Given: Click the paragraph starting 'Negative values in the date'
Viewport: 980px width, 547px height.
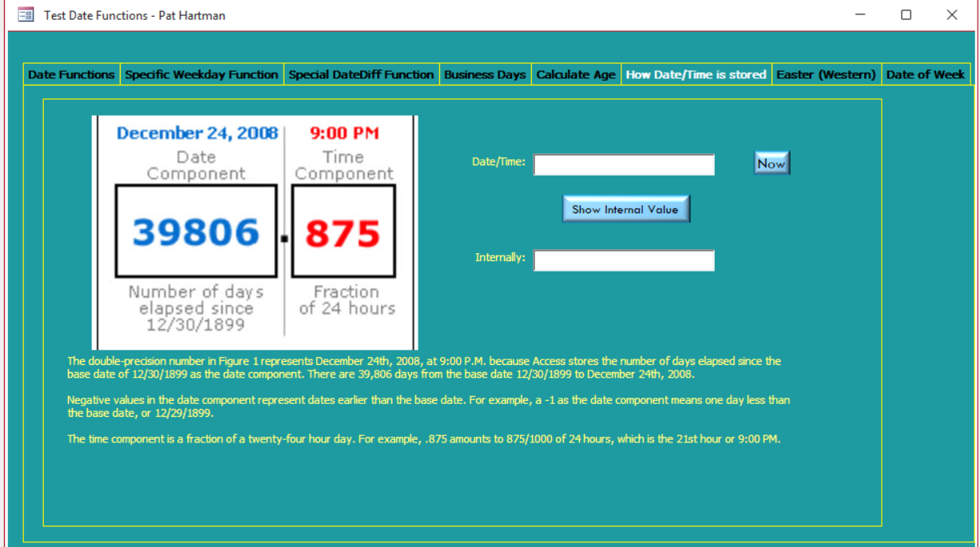Looking at the screenshot, I should [x=428, y=406].
